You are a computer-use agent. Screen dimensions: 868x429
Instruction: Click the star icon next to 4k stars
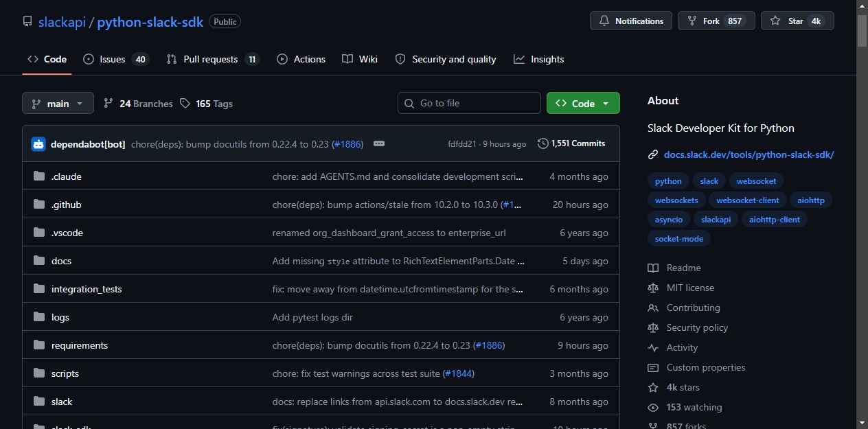coord(653,387)
